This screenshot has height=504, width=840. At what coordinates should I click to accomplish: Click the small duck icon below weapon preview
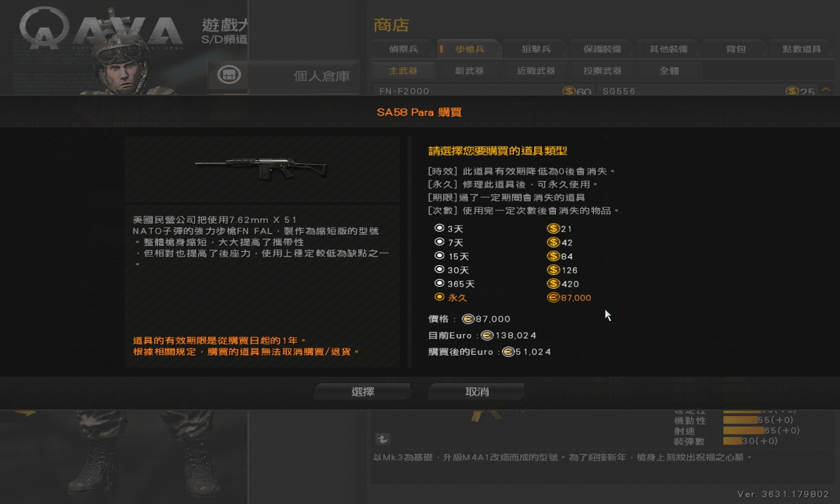click(383, 440)
